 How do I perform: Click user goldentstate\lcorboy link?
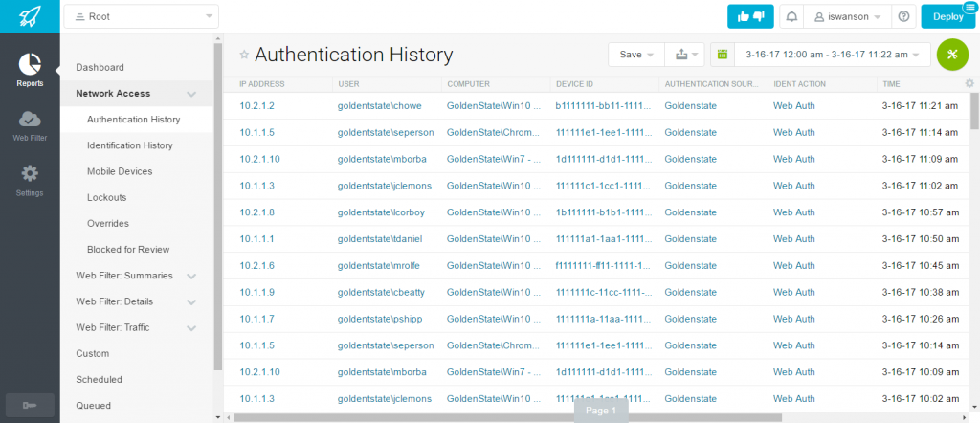[381, 212]
